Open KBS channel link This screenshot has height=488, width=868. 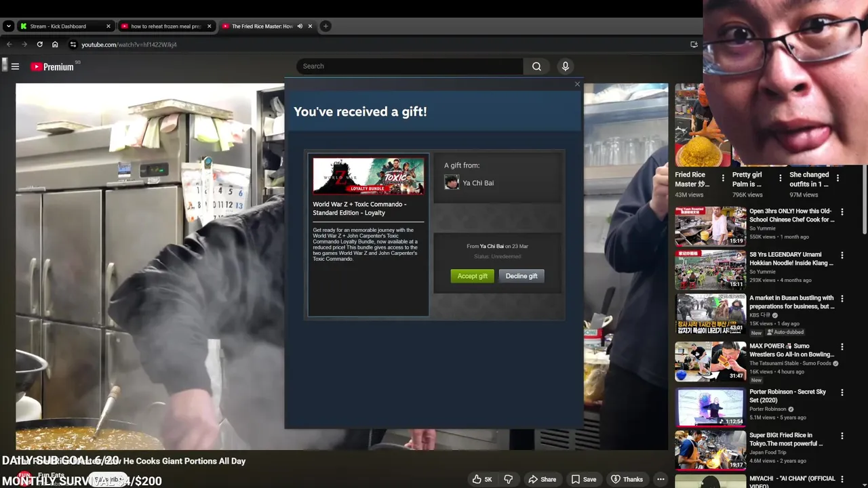pos(762,315)
